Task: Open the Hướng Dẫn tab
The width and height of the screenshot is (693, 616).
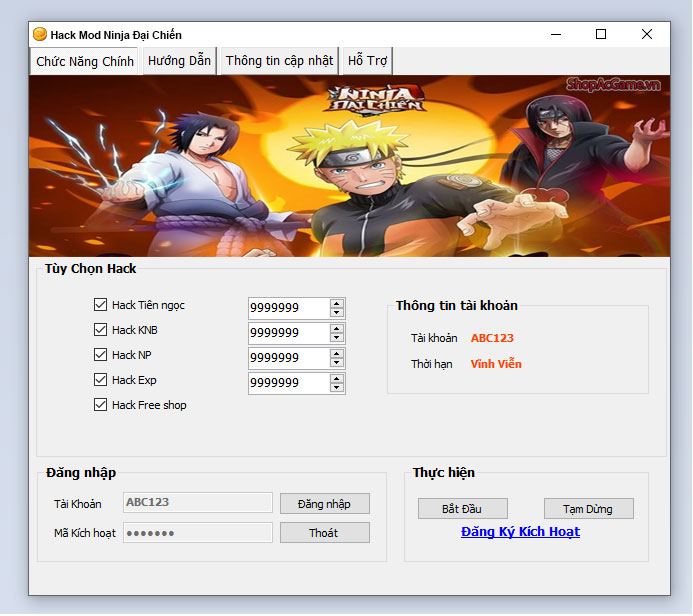Action: (179, 61)
